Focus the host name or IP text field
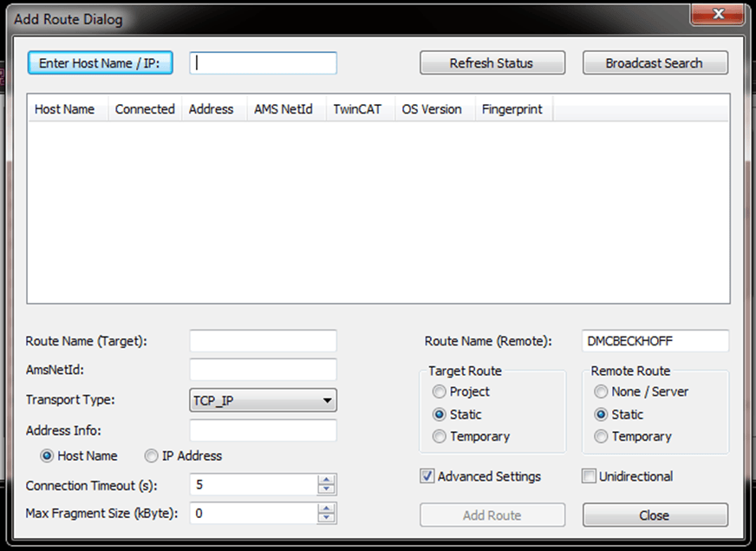The image size is (756, 551). click(x=264, y=63)
